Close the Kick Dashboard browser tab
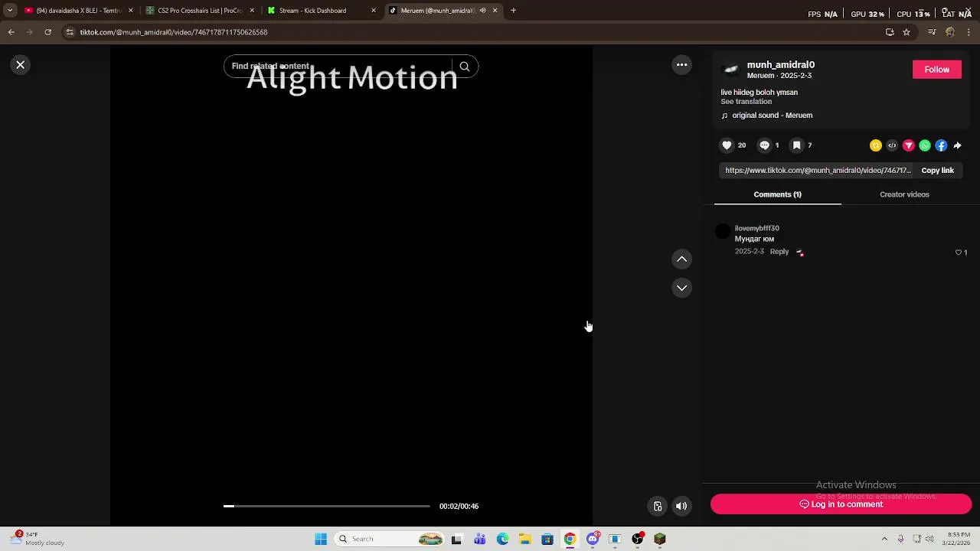This screenshot has width=980, height=551. (x=374, y=11)
